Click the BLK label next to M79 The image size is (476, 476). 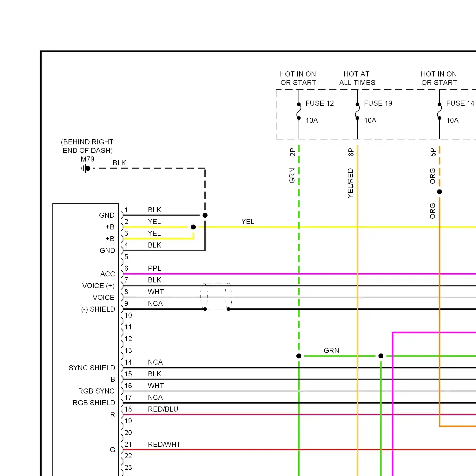click(119, 163)
